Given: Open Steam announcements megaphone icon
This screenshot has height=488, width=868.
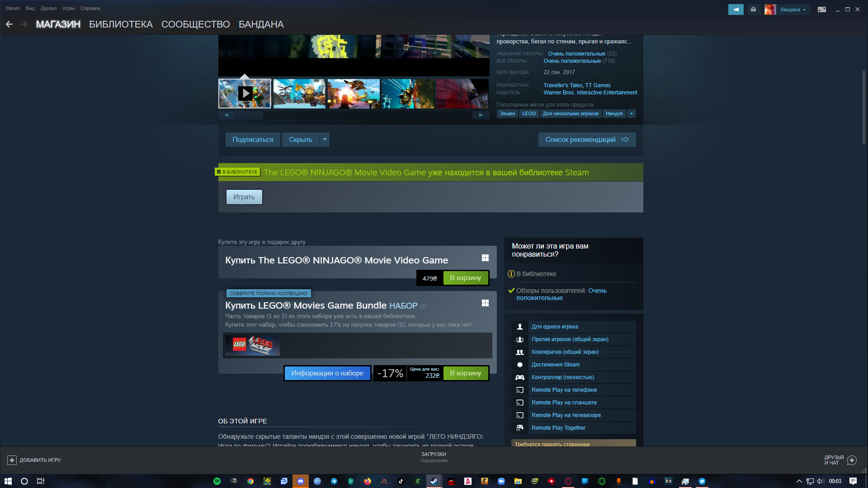Looking at the screenshot, I should [736, 9].
